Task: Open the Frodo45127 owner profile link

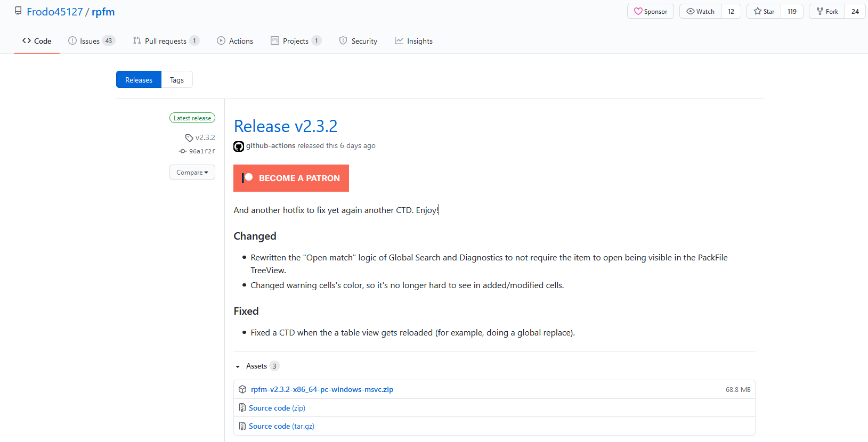Action: [55, 12]
